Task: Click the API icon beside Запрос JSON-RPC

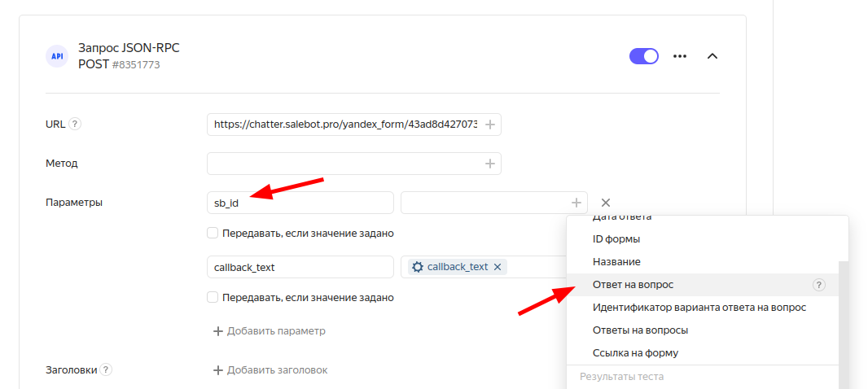Action: coord(57,56)
